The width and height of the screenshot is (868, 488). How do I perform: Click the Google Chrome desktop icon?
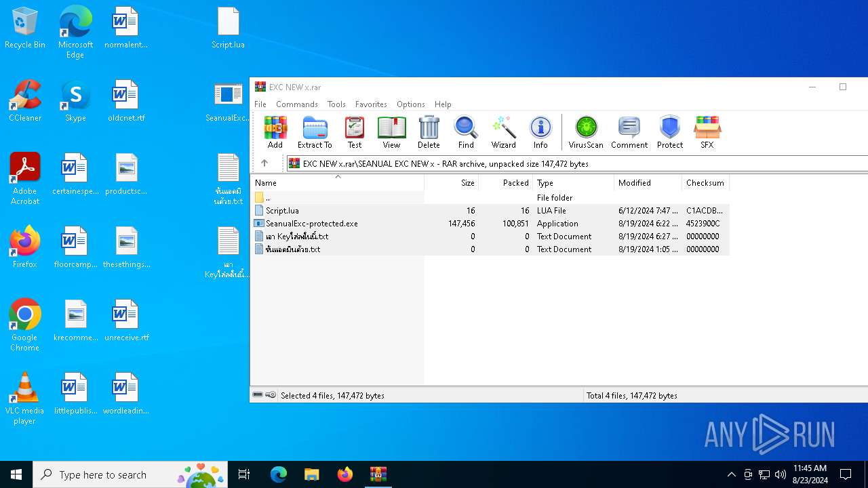[x=25, y=325]
